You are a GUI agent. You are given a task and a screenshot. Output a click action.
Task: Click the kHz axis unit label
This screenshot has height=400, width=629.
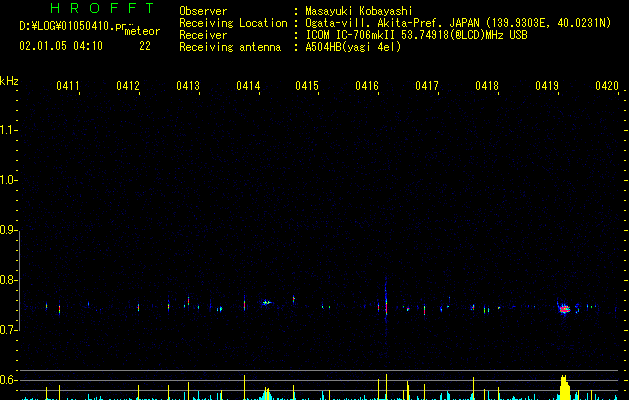tap(9, 81)
